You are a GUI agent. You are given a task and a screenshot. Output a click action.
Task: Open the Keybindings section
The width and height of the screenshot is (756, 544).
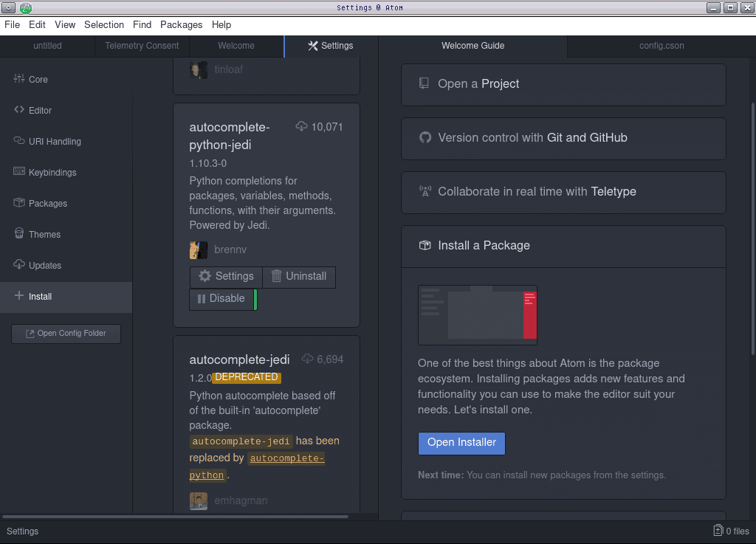click(x=66, y=173)
